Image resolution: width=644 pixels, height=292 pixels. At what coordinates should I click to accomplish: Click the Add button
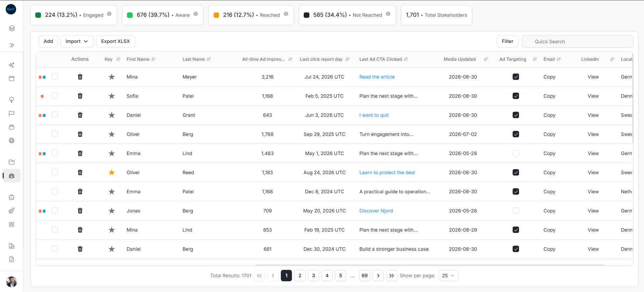pos(48,41)
